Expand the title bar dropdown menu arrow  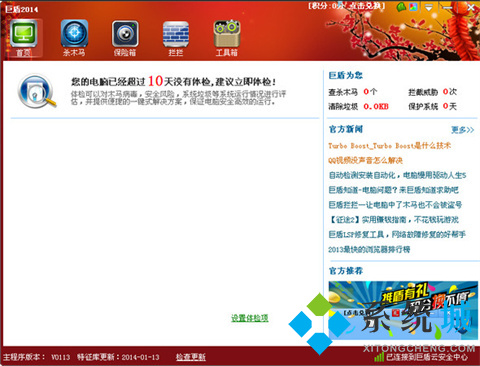[x=429, y=7]
